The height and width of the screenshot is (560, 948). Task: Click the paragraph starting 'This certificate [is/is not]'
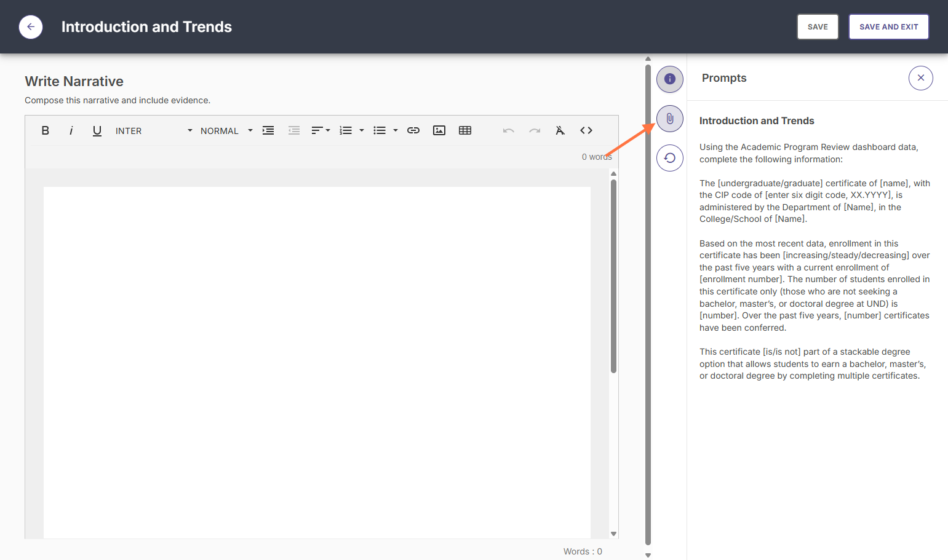pos(812,364)
